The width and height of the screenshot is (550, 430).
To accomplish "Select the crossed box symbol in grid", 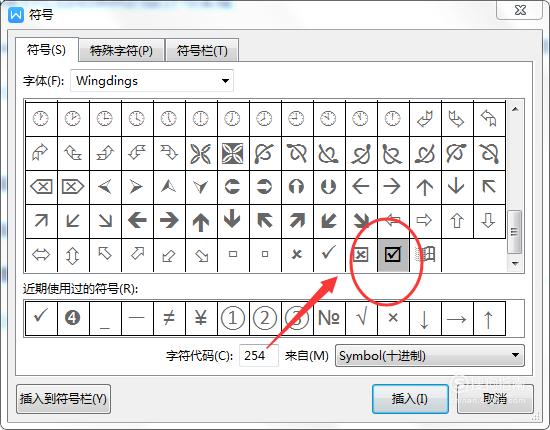I will click(x=361, y=254).
